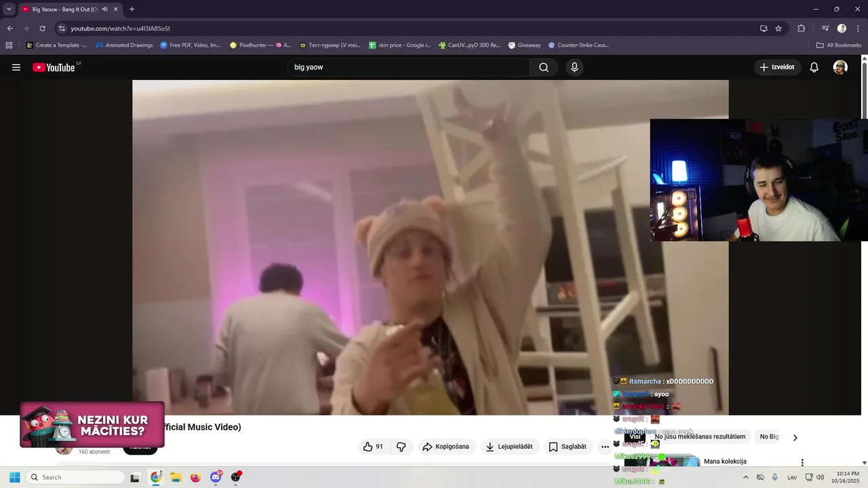The image size is (868, 488).
Task: Download video with Lejupielādēt button
Action: tap(509, 447)
